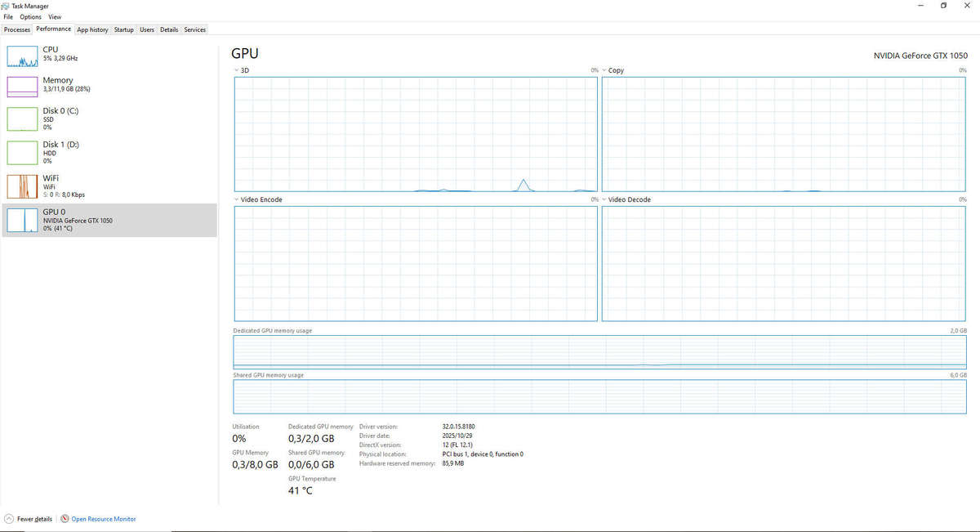Switch to the App history tab
The width and height of the screenshot is (980, 532).
coord(92,29)
